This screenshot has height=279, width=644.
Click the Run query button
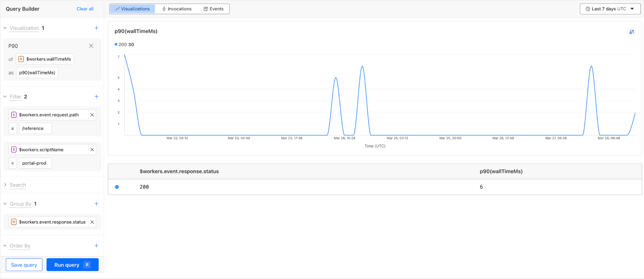click(72, 265)
